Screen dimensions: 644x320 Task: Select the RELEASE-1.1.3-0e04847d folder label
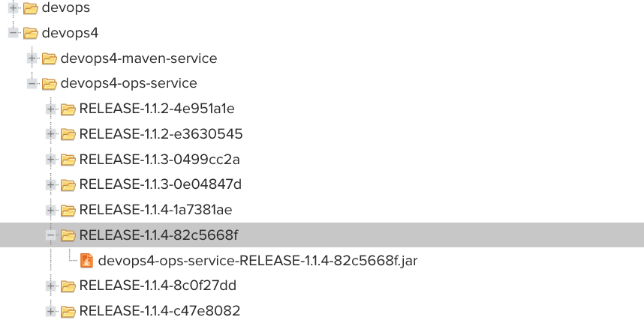[x=160, y=184]
